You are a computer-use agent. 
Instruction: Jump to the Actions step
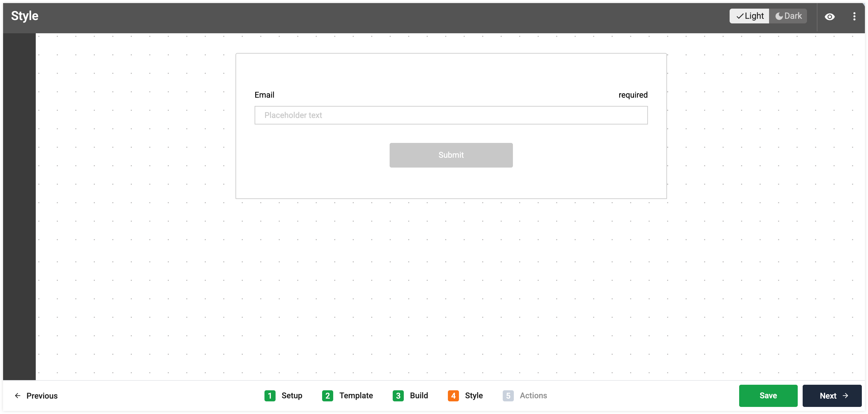pos(525,396)
